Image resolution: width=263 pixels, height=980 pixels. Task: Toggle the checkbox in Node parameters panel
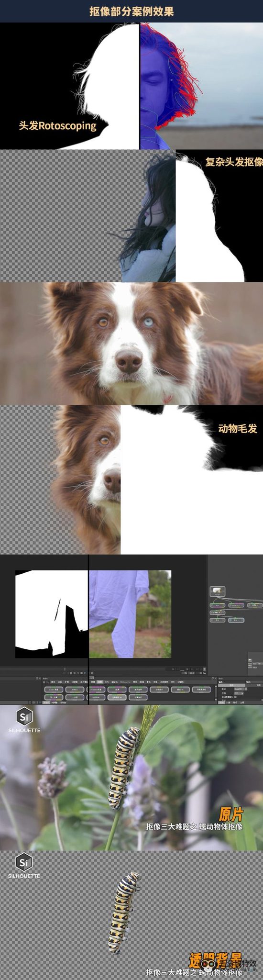(x=235, y=697)
